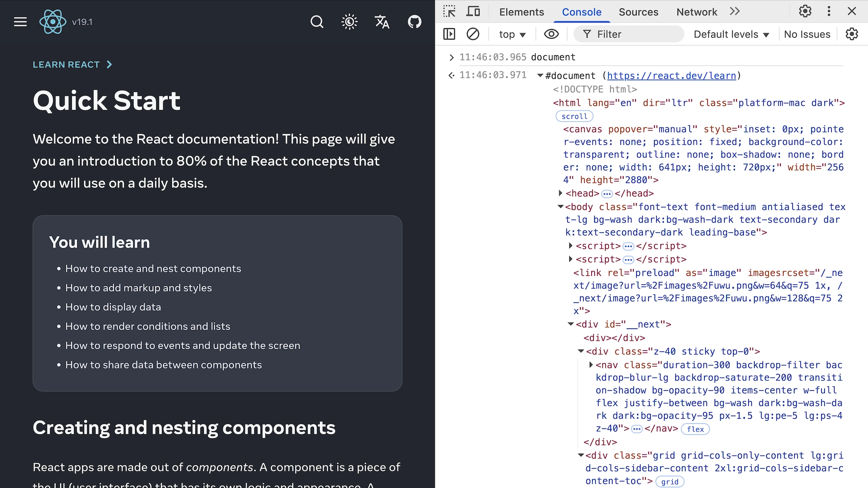Image resolution: width=868 pixels, height=488 pixels.
Task: Show the console sidebar panel
Action: tap(449, 34)
